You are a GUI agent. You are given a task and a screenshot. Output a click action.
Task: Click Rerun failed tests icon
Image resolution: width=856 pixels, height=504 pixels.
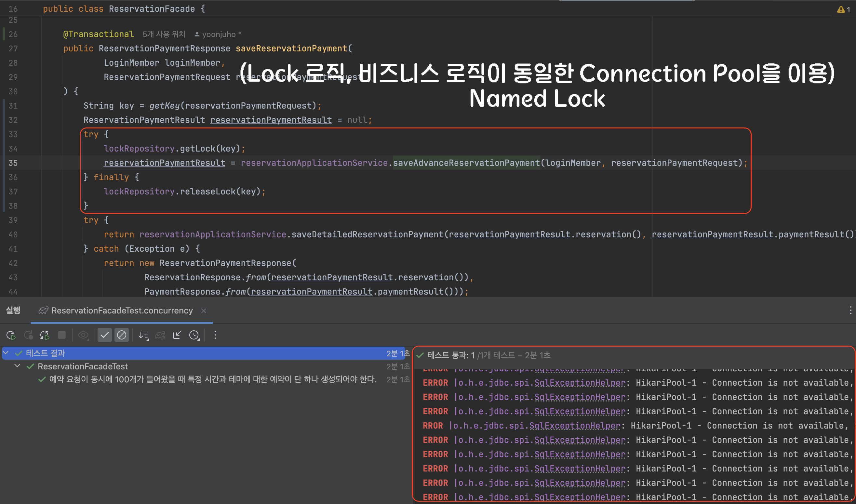tap(28, 335)
